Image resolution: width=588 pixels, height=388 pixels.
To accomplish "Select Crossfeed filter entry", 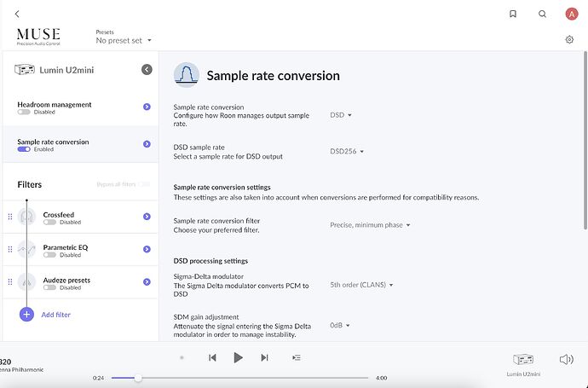I will (x=81, y=217).
